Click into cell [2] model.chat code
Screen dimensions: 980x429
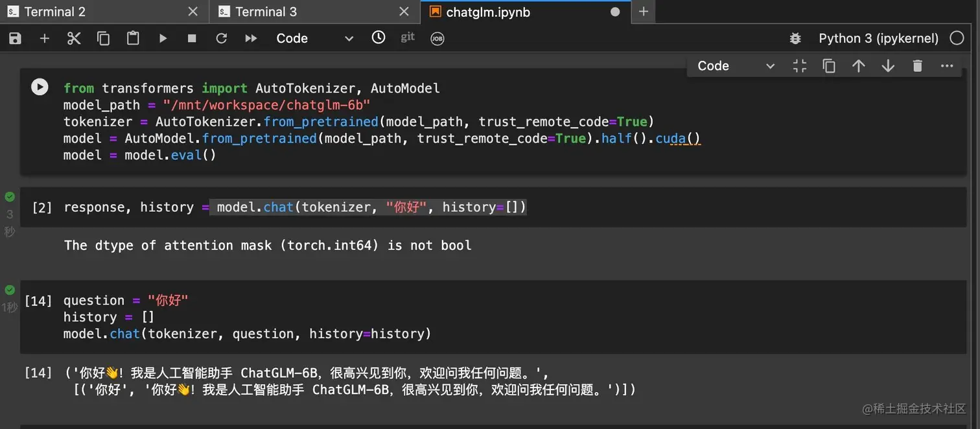[371, 207]
